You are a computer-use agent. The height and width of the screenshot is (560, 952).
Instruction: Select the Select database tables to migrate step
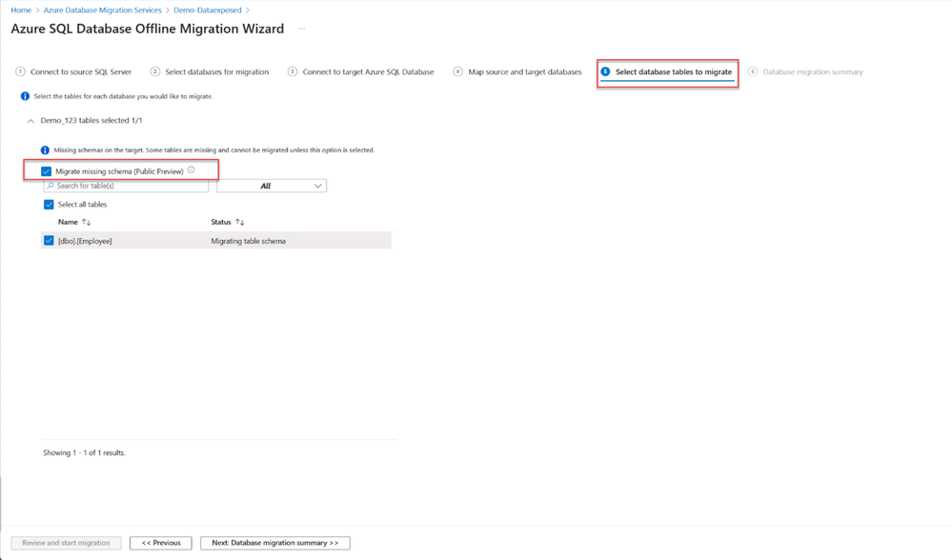667,71
